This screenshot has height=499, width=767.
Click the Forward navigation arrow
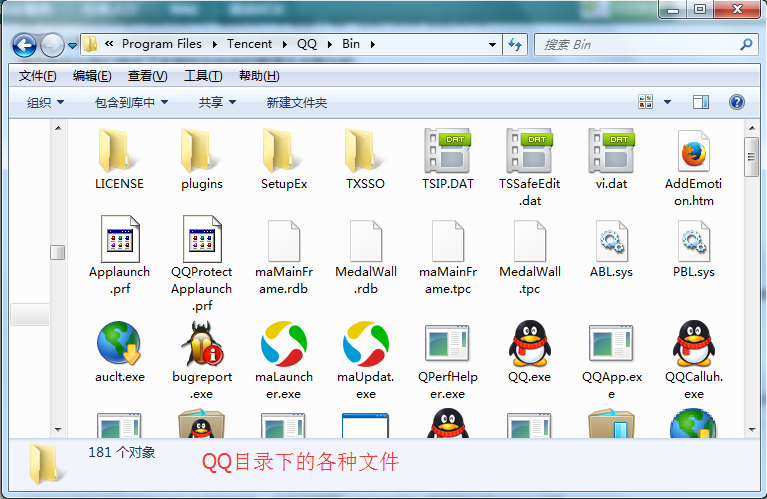(x=52, y=45)
